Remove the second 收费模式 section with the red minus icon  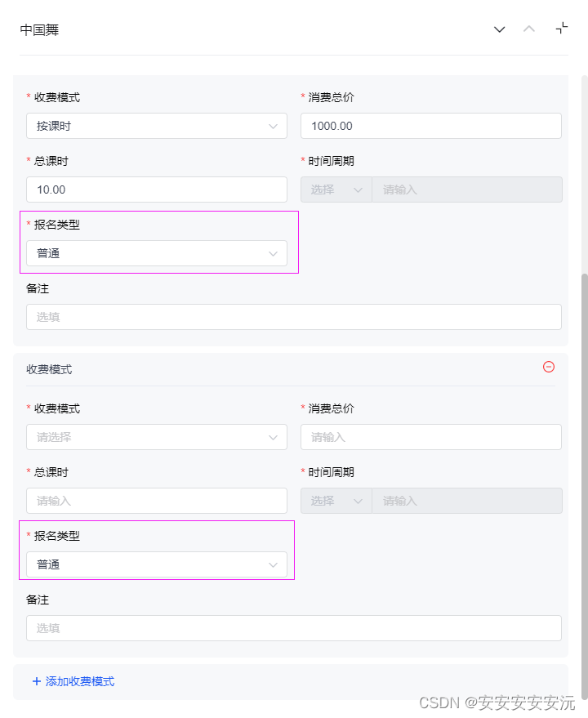coord(549,368)
